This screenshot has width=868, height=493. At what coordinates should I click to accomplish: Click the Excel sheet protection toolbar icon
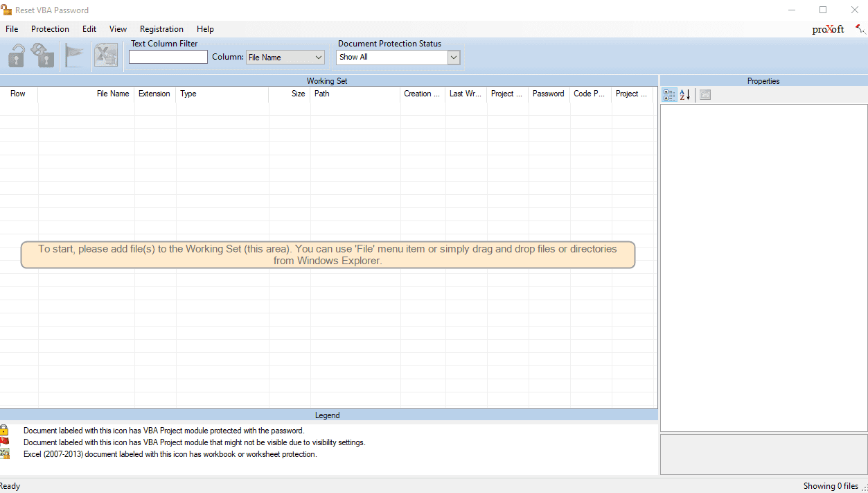click(x=106, y=55)
